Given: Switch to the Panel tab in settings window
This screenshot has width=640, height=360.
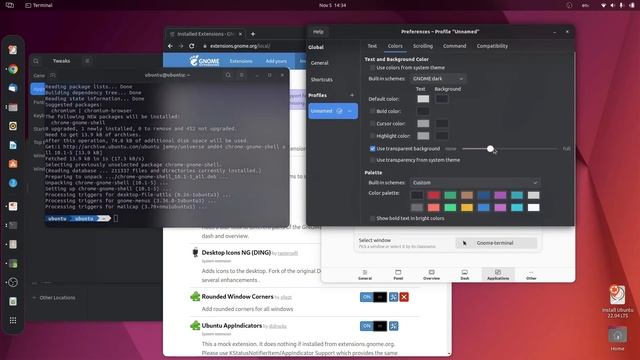Looking at the screenshot, I should [398, 275].
